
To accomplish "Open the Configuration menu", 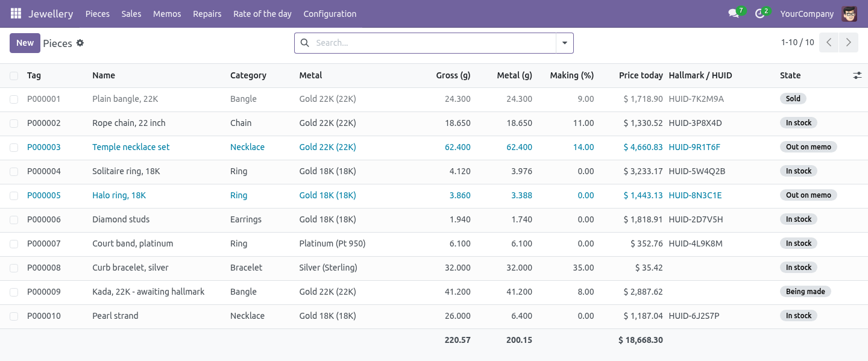I will tap(330, 13).
